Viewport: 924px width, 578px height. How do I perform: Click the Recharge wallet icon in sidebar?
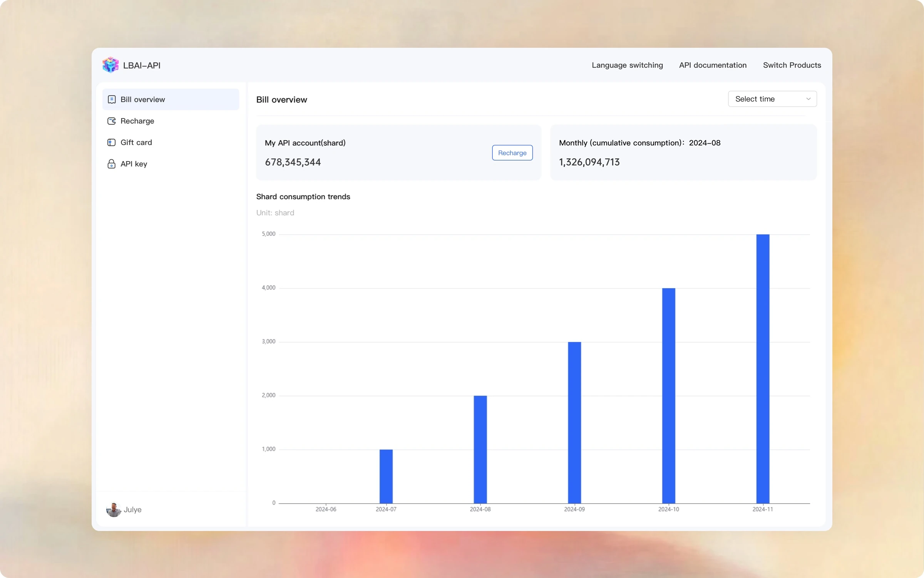click(x=112, y=121)
